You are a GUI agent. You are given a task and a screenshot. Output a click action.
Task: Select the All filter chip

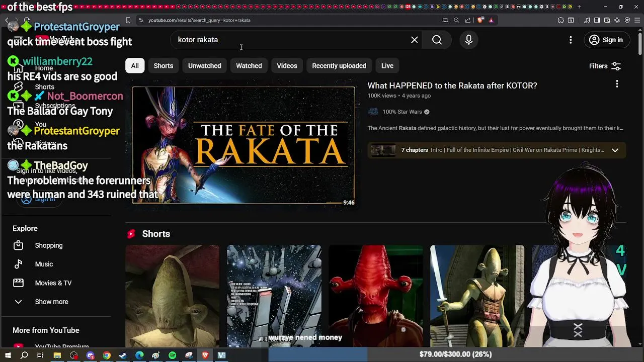[x=135, y=66]
